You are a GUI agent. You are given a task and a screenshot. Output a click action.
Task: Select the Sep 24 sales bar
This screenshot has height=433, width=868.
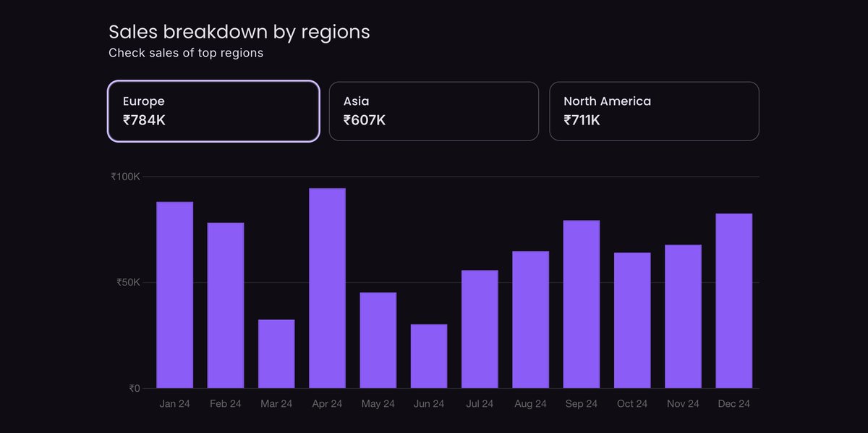coord(582,304)
